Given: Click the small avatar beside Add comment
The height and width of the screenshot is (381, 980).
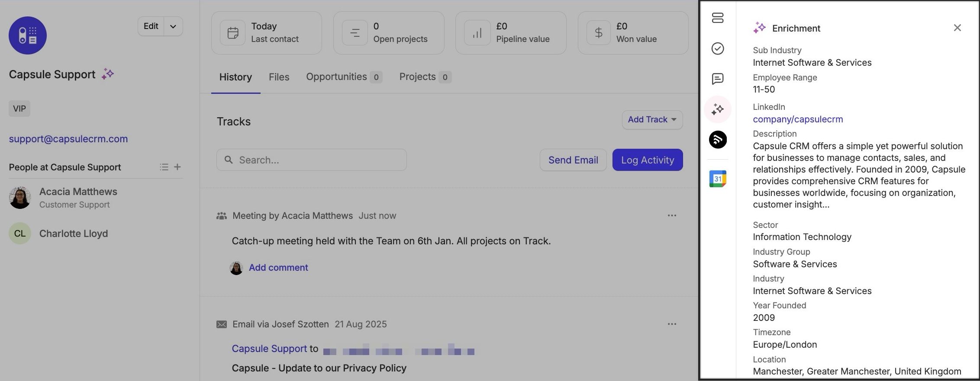Looking at the screenshot, I should point(236,268).
